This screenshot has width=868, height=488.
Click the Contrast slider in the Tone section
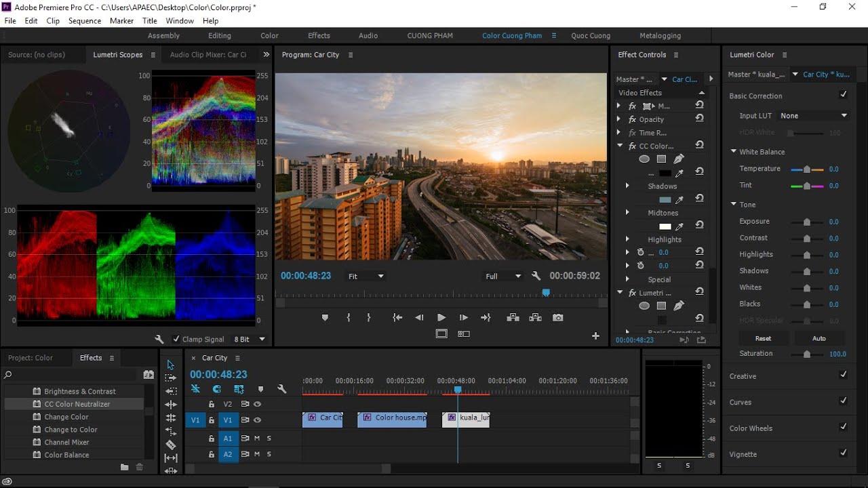point(807,238)
